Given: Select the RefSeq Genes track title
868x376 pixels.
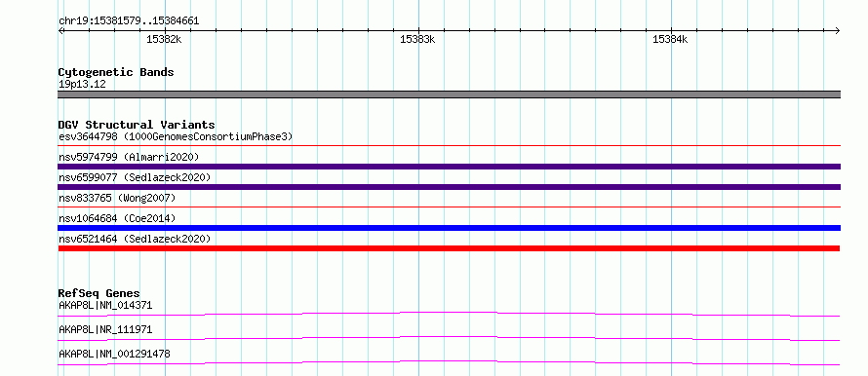Looking at the screenshot, I should 99,293.
